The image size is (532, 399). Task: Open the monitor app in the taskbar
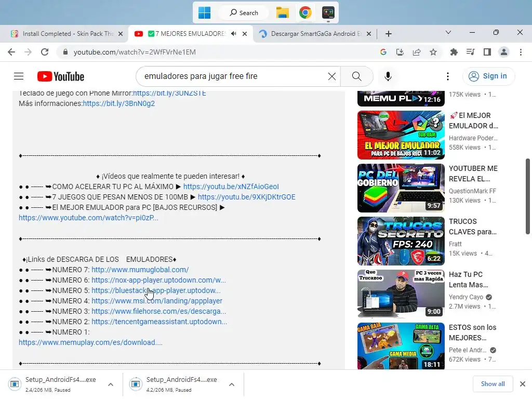point(328,13)
